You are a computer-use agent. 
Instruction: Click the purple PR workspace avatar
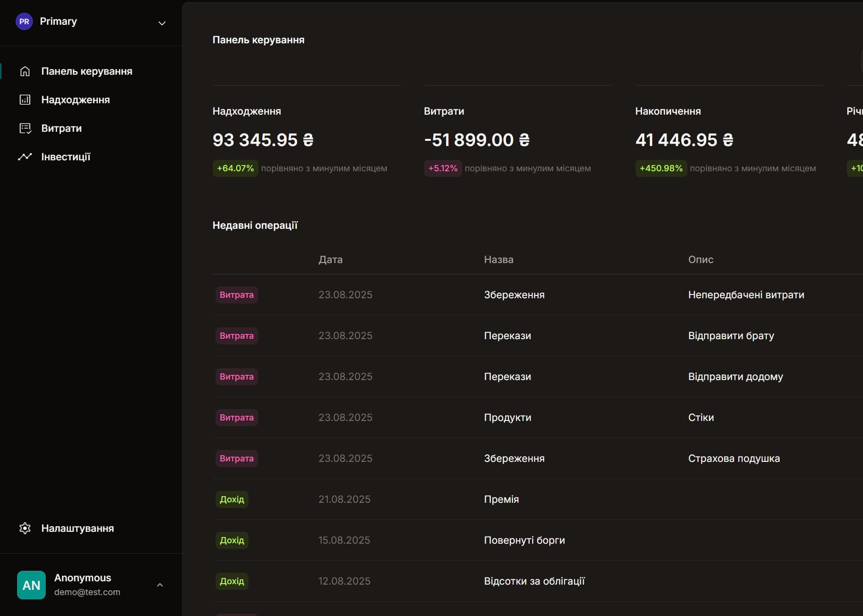[24, 21]
